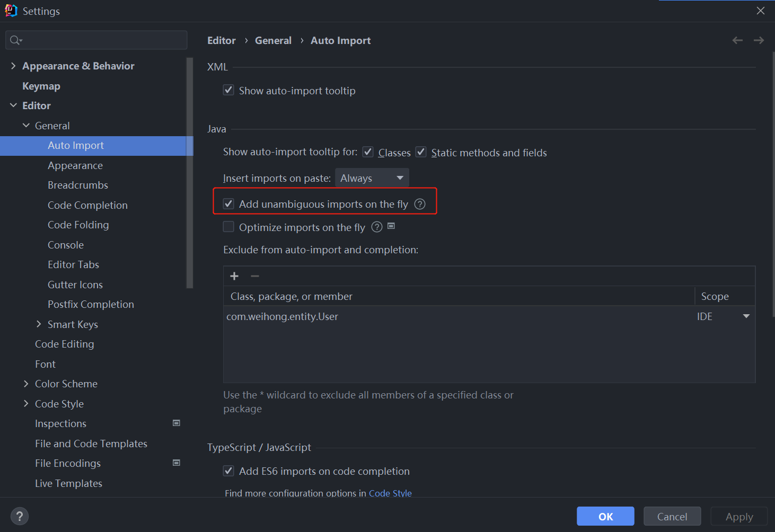Click the forward navigation arrow icon
775x532 pixels.
pos(759,40)
